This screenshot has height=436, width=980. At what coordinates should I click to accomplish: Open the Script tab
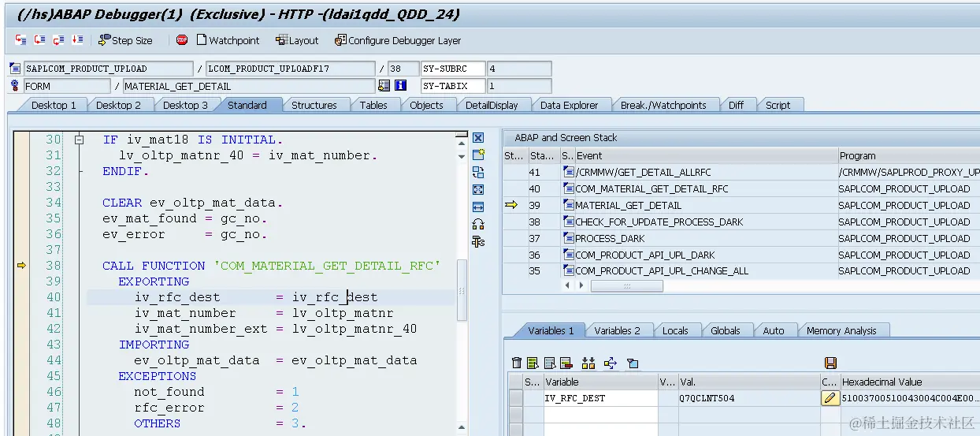778,105
